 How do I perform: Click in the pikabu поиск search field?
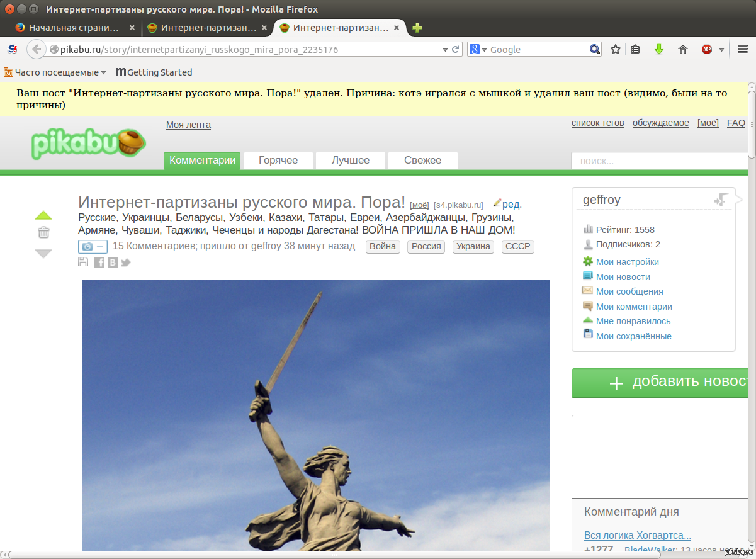(x=658, y=161)
